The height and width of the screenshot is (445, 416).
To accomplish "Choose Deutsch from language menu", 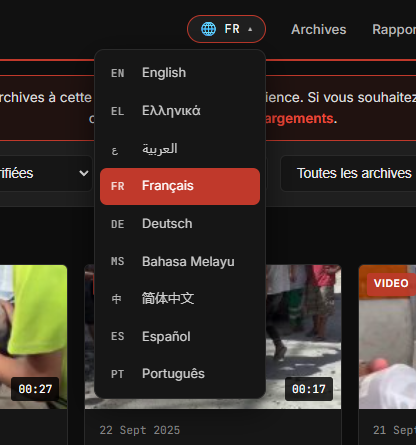I will click(180, 224).
